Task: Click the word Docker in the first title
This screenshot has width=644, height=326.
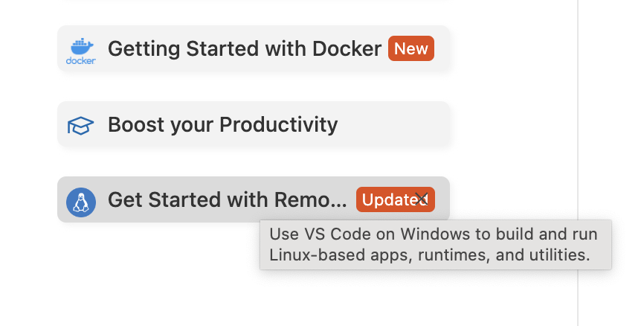Action: pyautogui.click(x=347, y=48)
